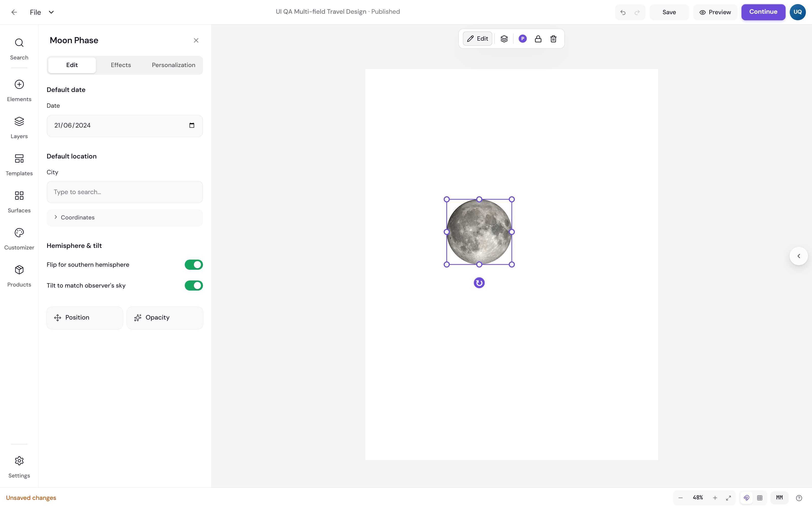Switch to the Personalization tab
This screenshot has width=812, height=508.
tap(174, 65)
